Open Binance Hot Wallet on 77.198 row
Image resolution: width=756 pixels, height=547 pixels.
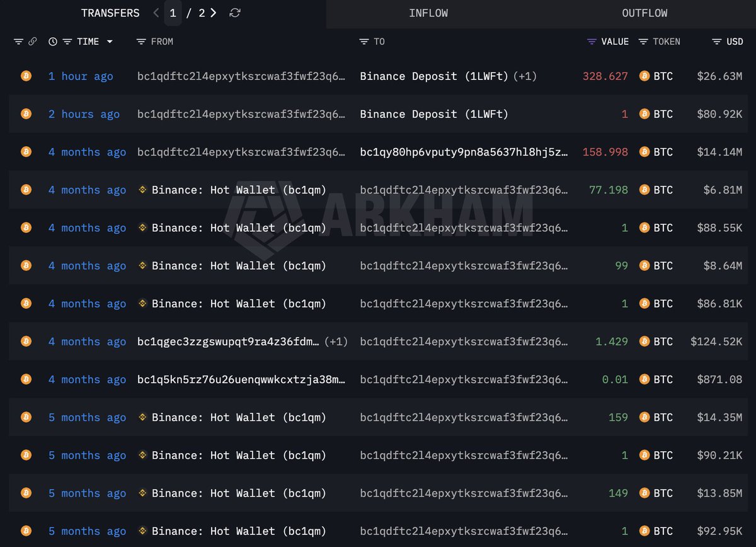pyautogui.click(x=239, y=190)
